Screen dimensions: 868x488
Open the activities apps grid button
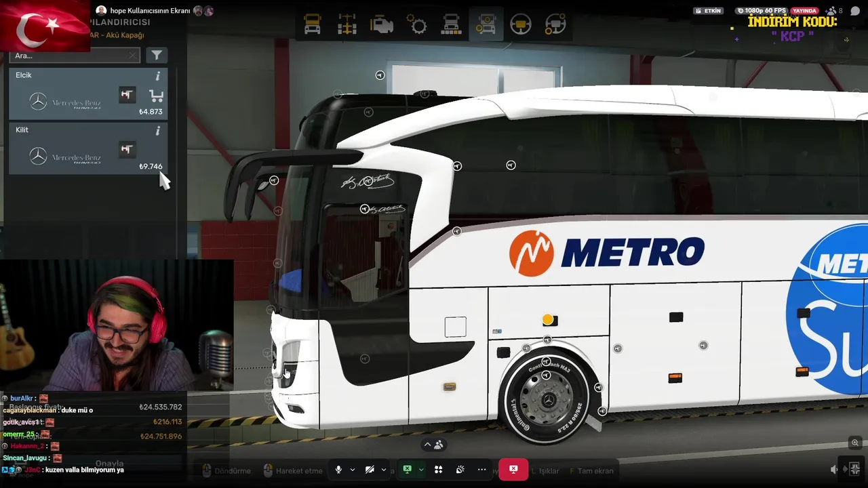438,470
